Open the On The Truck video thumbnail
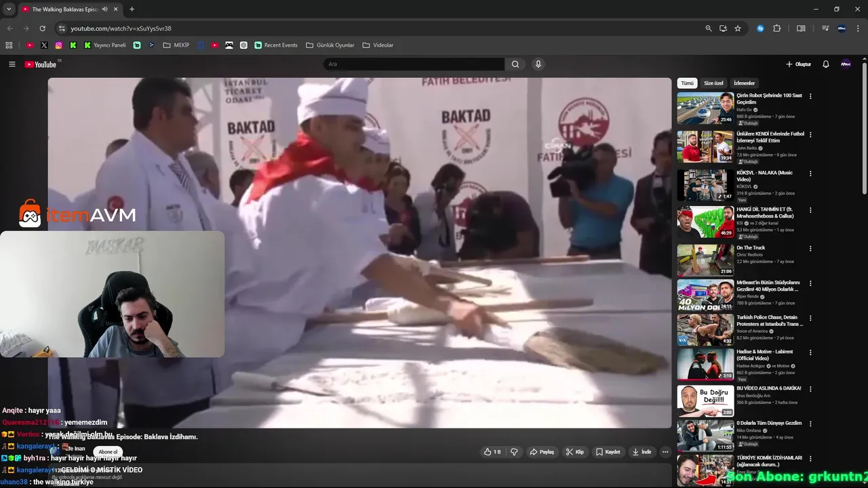 point(705,260)
